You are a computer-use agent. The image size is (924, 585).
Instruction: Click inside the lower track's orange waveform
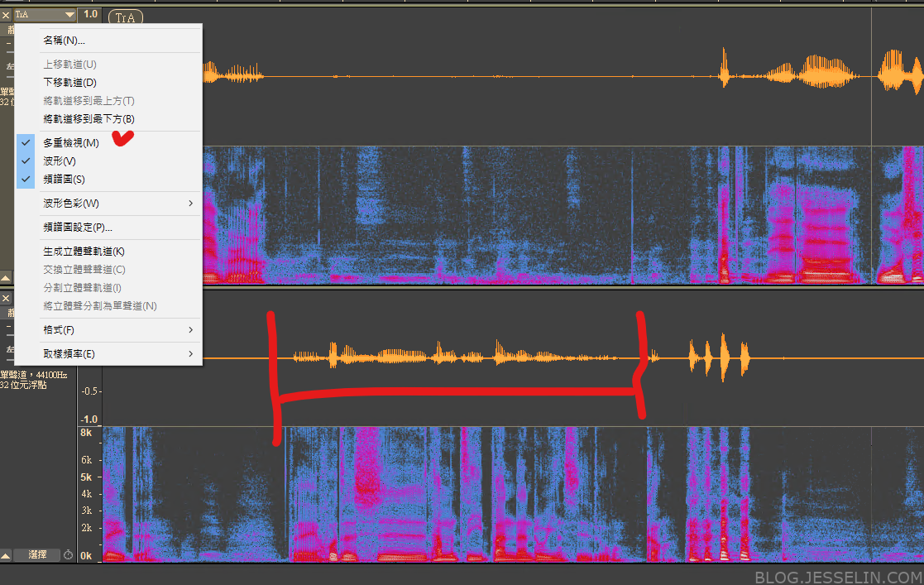click(x=513, y=357)
